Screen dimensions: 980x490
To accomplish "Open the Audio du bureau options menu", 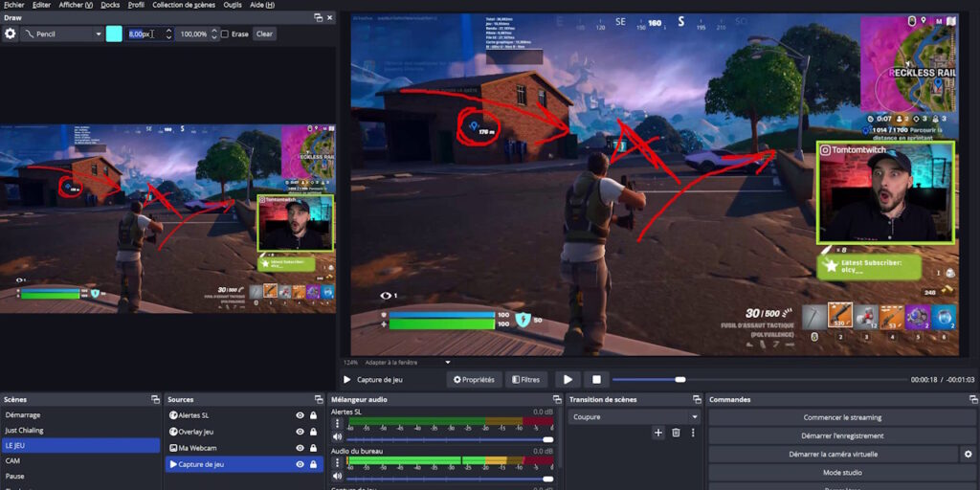I will click(338, 463).
